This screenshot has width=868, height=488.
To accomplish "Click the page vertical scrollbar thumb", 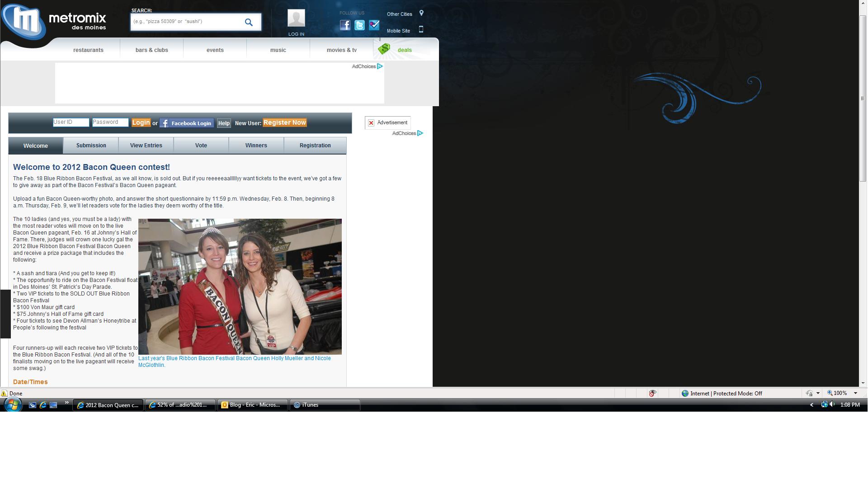I will coord(863,98).
